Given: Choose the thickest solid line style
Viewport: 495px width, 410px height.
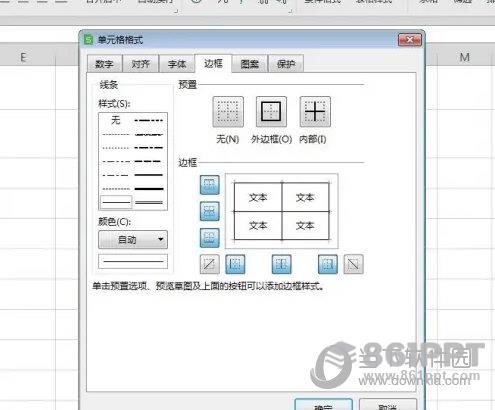Looking at the screenshot, I should (x=149, y=189).
